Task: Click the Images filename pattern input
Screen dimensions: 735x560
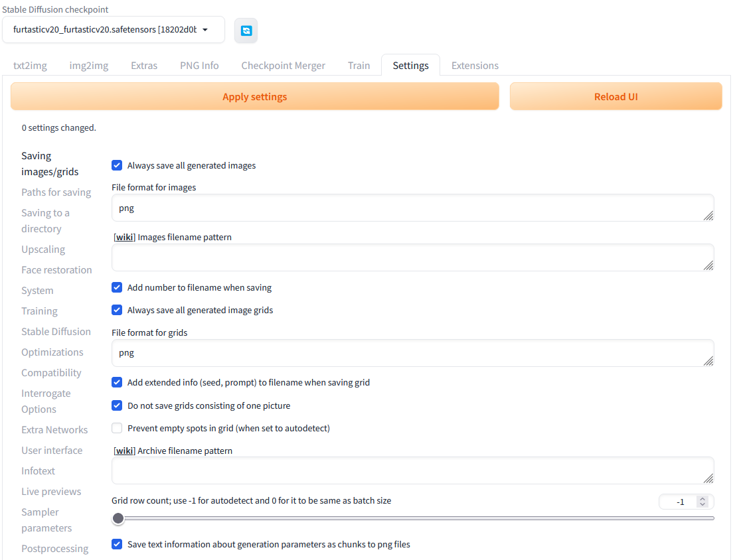Action: (412, 257)
